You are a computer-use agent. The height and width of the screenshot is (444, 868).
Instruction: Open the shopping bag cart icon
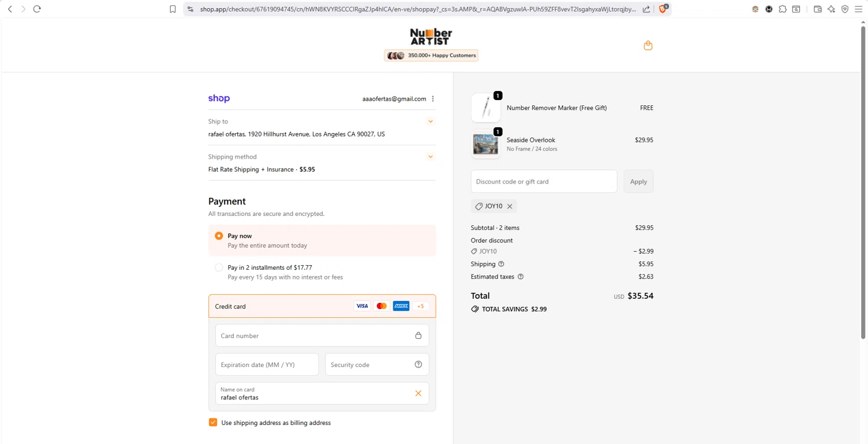(x=648, y=45)
